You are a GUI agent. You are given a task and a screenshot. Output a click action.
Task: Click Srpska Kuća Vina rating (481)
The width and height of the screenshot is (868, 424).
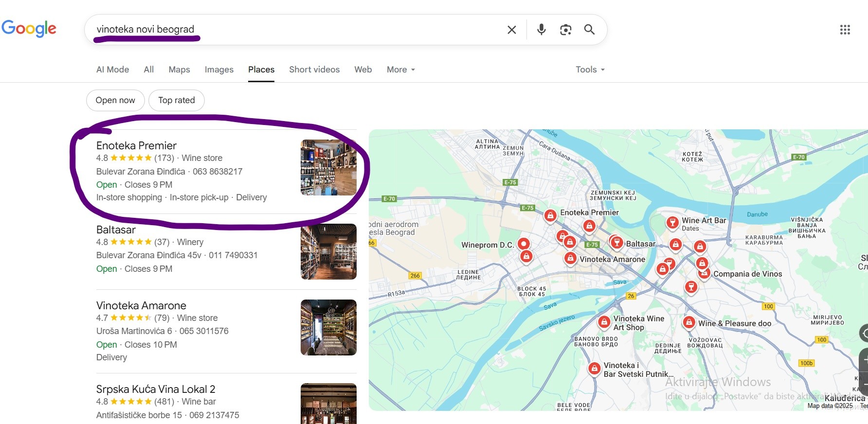[x=164, y=402]
